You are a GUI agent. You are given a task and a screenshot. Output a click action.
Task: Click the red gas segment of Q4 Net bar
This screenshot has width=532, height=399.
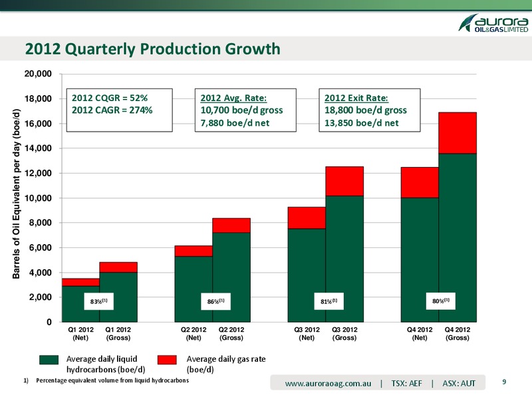(420, 182)
